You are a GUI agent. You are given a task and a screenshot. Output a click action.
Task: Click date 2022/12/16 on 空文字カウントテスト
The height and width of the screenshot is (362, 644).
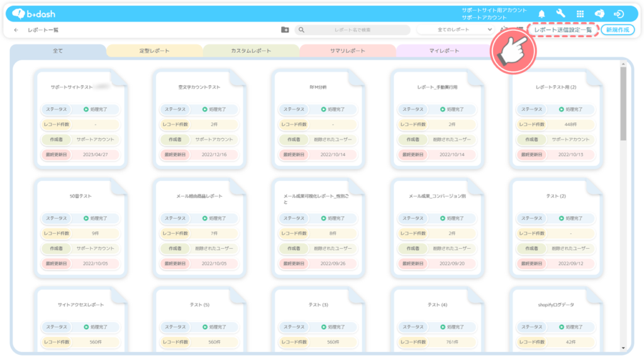click(214, 155)
